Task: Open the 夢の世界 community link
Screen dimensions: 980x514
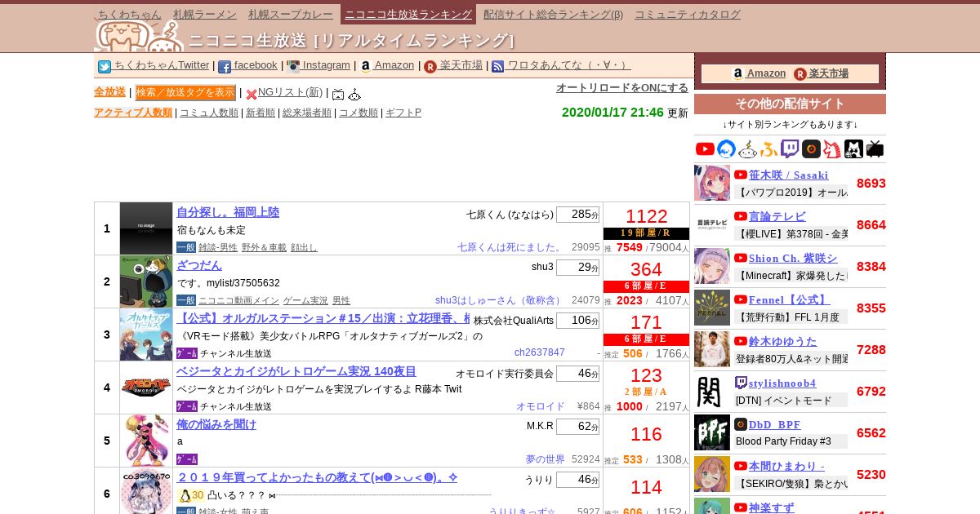Action: [x=546, y=459]
